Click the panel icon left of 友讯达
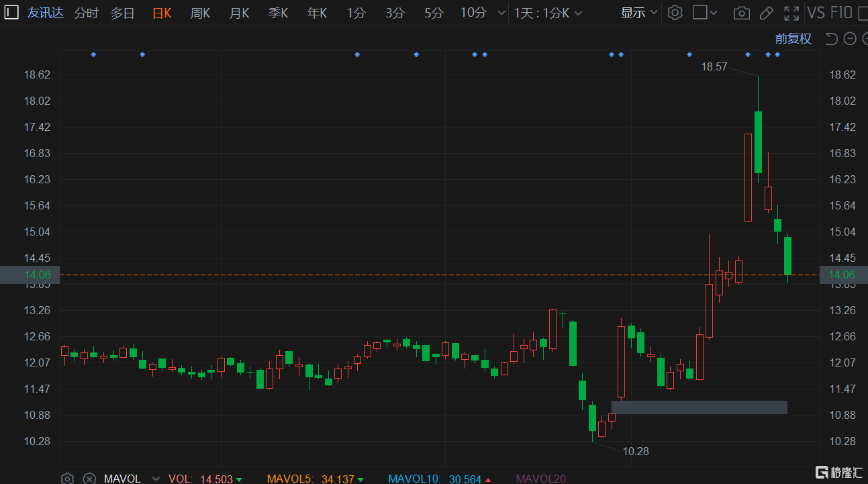Viewport: 868px width, 484px height. point(12,13)
